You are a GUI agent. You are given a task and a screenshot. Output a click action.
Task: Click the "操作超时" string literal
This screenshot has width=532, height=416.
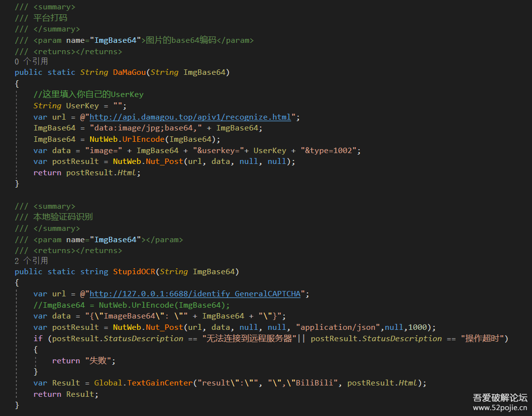[x=482, y=338]
